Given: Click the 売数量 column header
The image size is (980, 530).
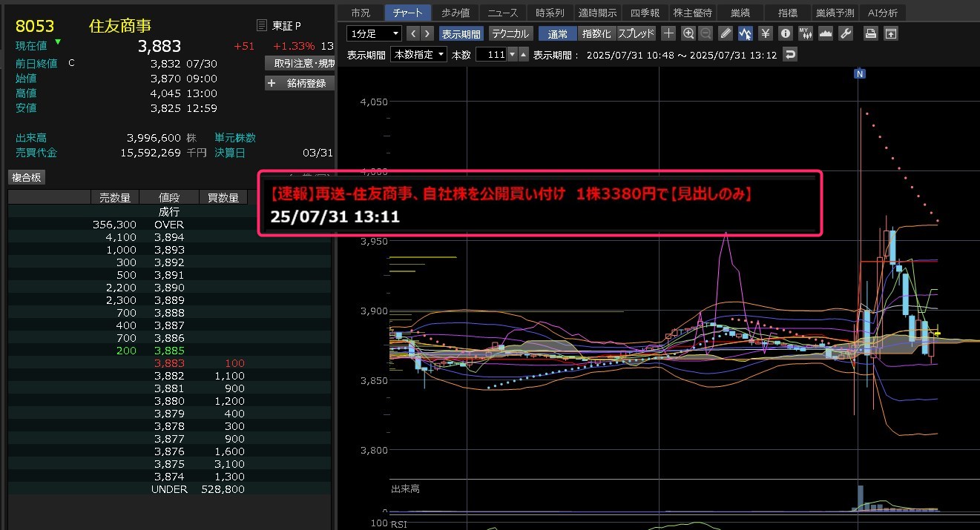Looking at the screenshot, I should point(114,197).
